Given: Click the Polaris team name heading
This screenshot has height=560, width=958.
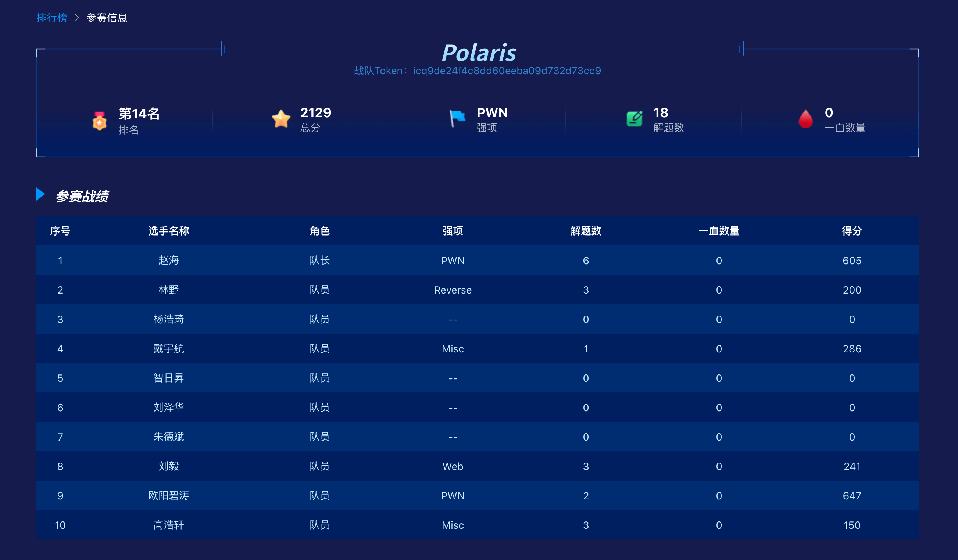Looking at the screenshot, I should coord(479,53).
